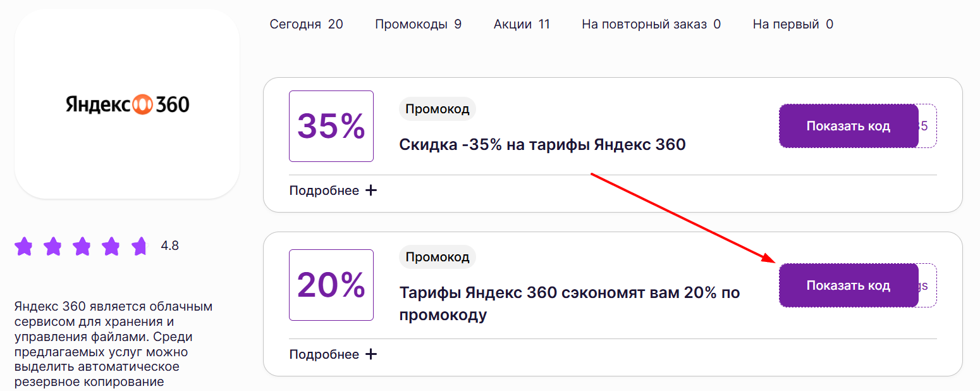
Task: Open Сегодня 20 section
Action: [x=306, y=23]
